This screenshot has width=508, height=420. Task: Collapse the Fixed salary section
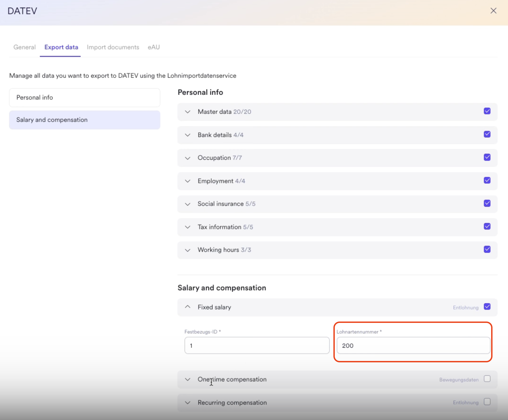tap(187, 307)
